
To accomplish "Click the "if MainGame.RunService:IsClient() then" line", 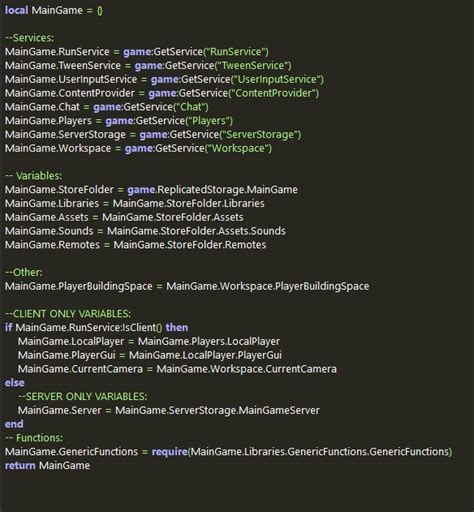I will 96,328.
